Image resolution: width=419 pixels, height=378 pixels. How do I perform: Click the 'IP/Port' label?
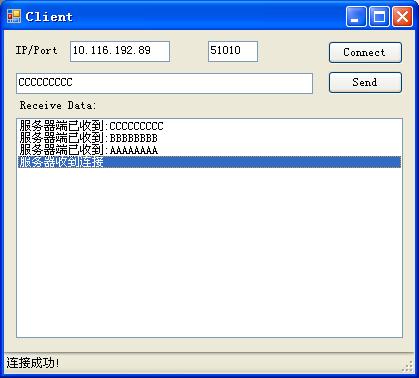pyautogui.click(x=36, y=50)
